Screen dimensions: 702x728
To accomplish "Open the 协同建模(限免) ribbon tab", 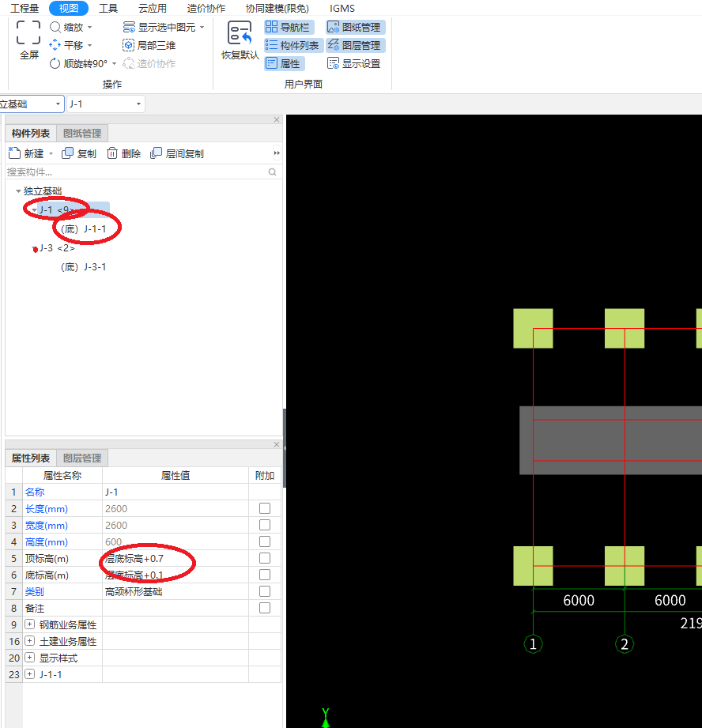I will click(277, 9).
